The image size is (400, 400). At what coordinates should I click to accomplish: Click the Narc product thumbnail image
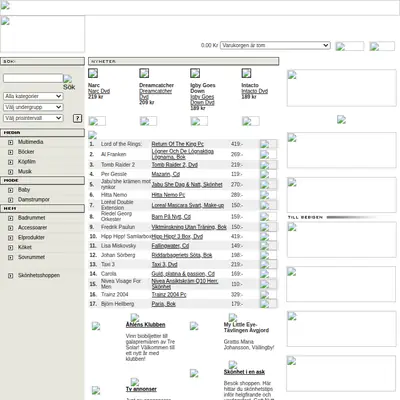click(x=93, y=73)
